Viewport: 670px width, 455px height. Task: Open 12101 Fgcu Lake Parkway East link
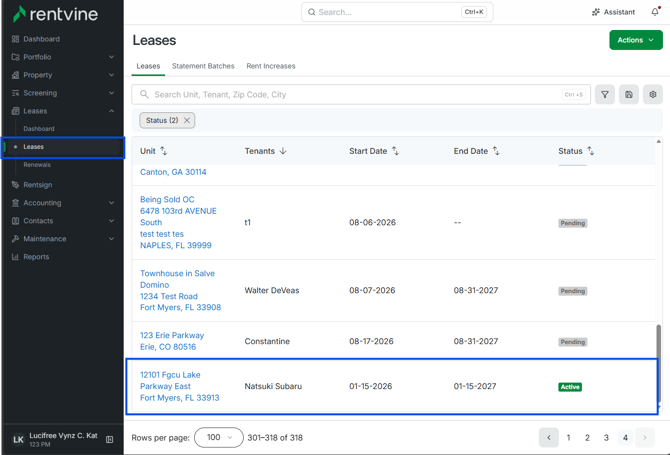(179, 386)
